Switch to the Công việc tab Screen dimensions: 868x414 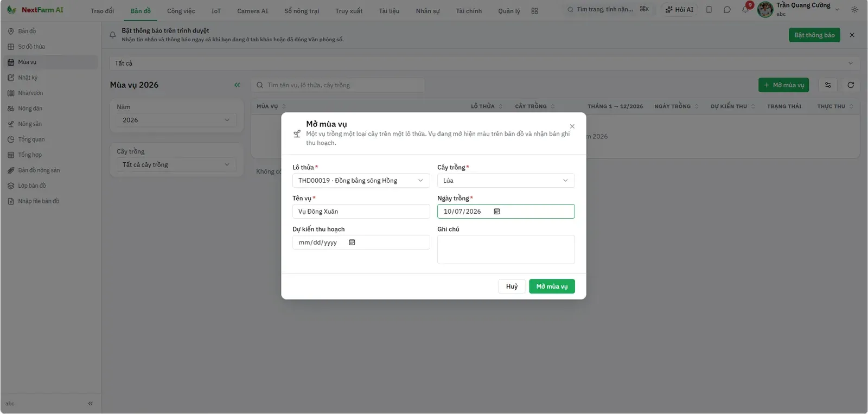(x=181, y=11)
